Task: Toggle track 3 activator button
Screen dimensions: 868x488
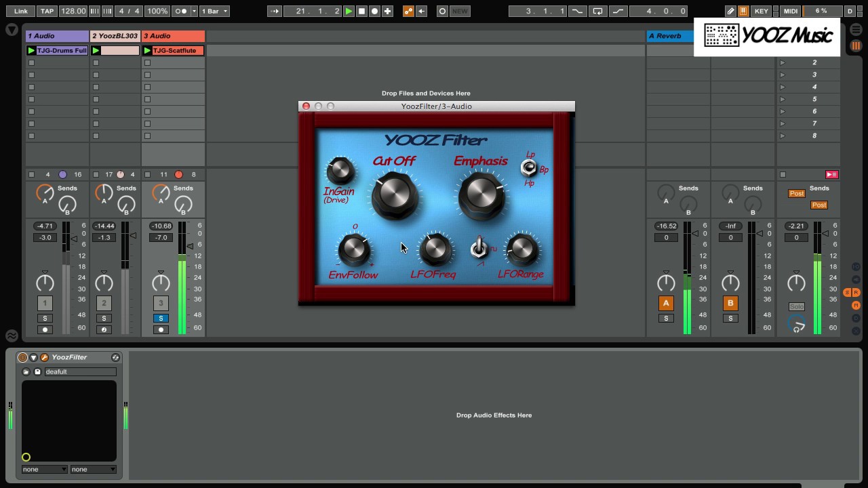Action: coord(161,303)
